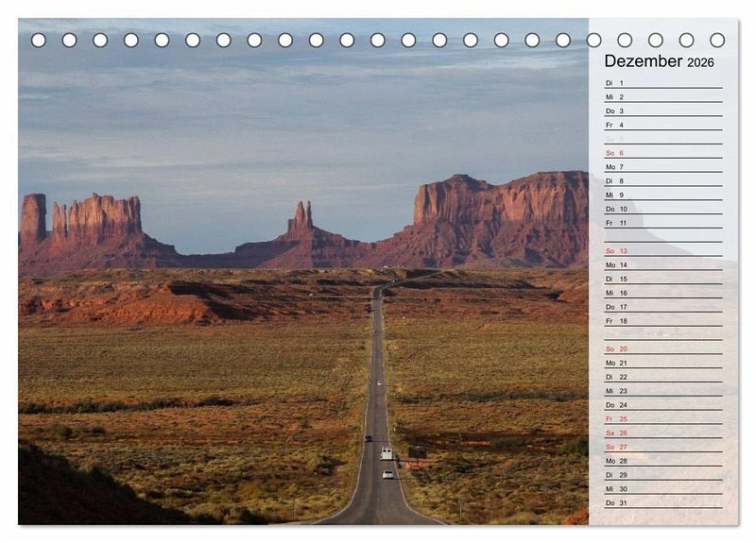Image resolution: width=756 pixels, height=543 pixels.
Task: Select the "Fr 18" date row
Action: [x=663, y=320]
